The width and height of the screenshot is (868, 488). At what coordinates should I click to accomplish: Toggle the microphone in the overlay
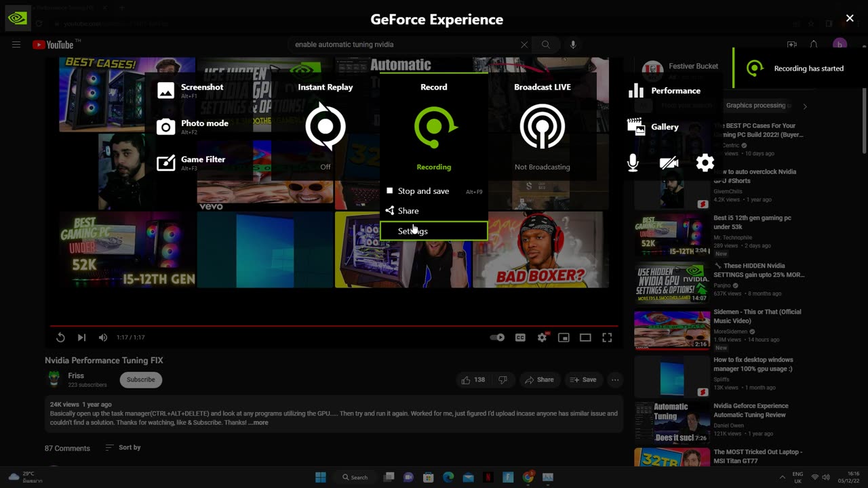(633, 163)
